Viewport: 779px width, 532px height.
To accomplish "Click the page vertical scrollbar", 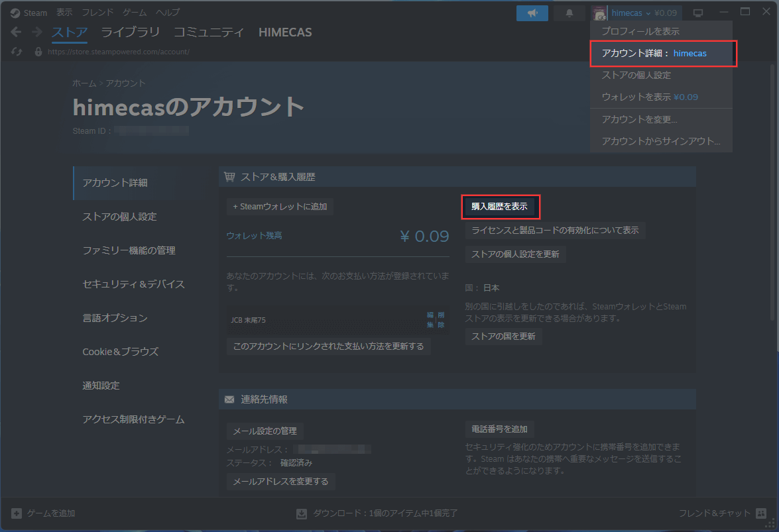I will tap(772, 192).
